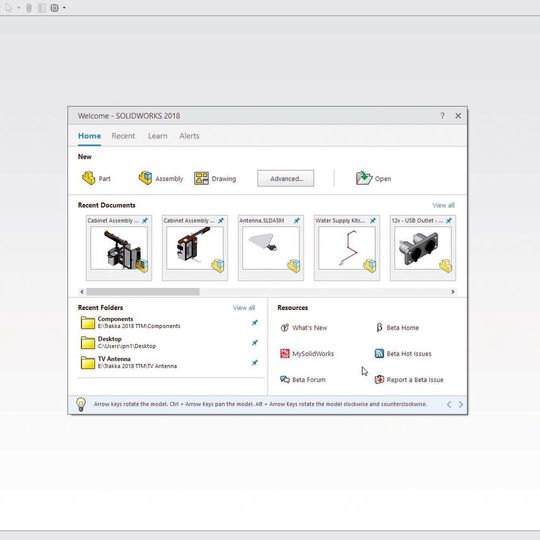Pin the Water Supply Kitchen document
Image resolution: width=540 pixels, height=540 pixels.
pos(373,220)
